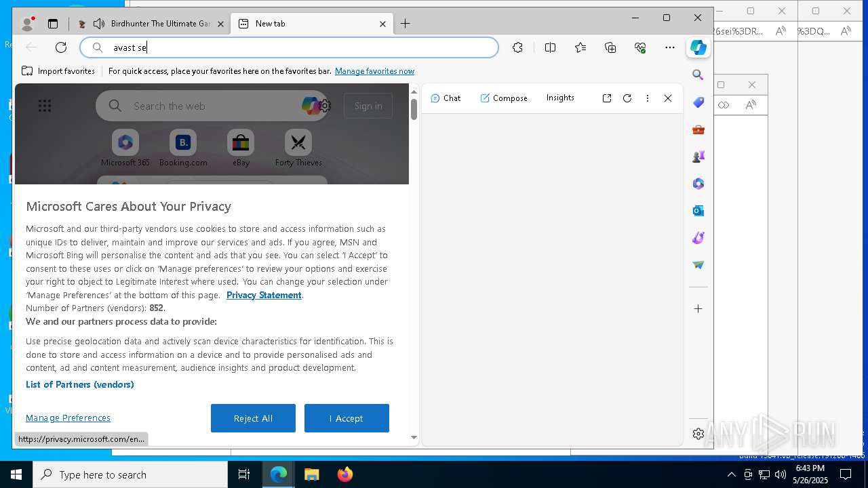
Task: Open Microsoft Edge taskbar icon
Action: [x=279, y=474]
